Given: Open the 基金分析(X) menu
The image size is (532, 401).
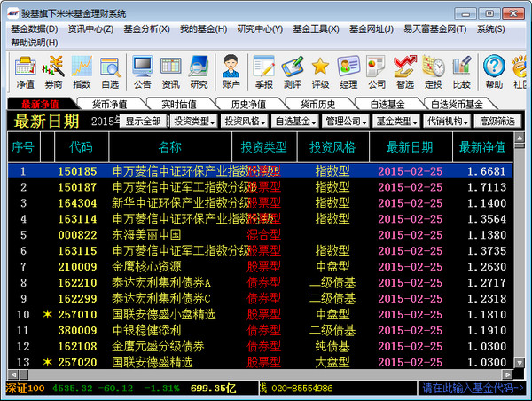Looking at the screenshot, I should coord(146,29).
